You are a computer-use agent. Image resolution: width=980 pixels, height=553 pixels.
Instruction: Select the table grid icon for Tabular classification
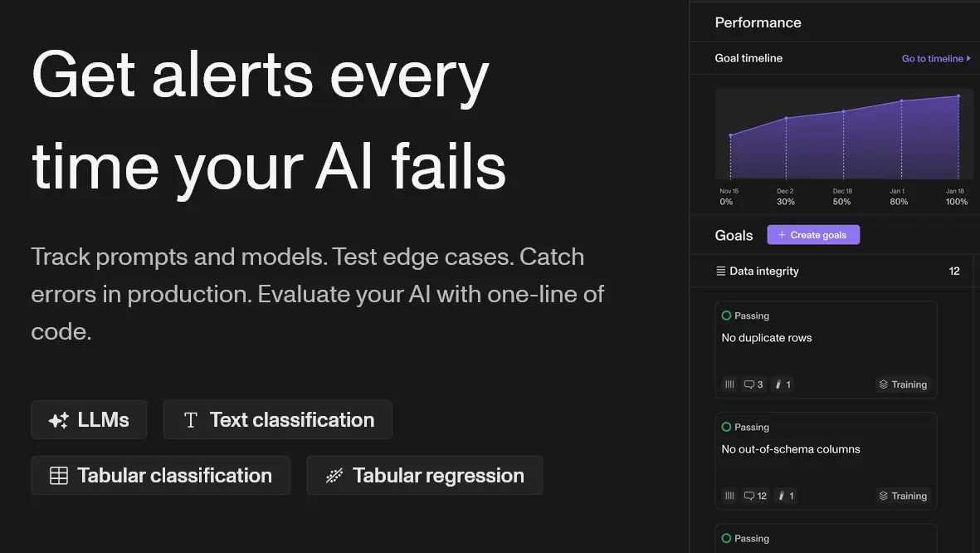point(58,475)
